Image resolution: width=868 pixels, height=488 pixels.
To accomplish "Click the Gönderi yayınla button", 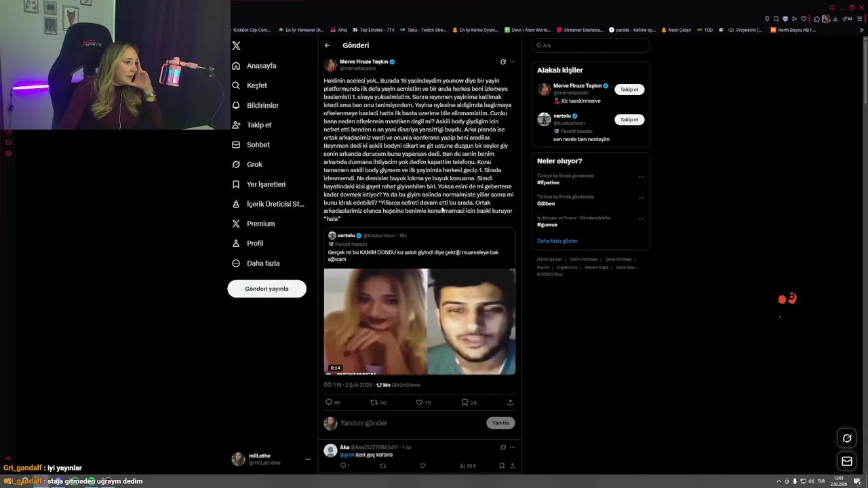I will point(267,289).
